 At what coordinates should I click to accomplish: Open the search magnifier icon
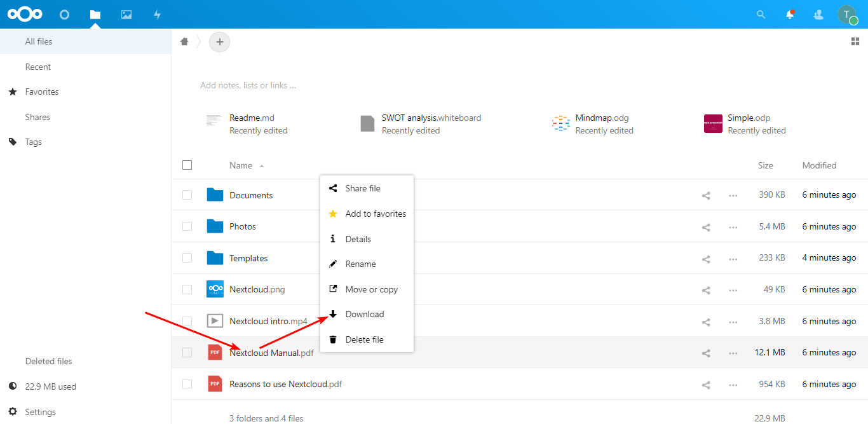[x=761, y=14]
